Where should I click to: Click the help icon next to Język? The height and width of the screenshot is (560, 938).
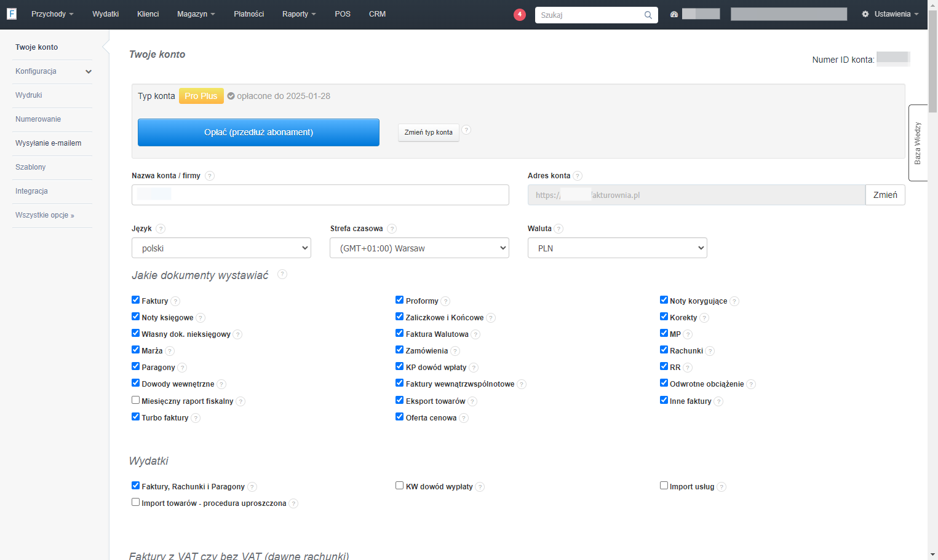tap(161, 229)
